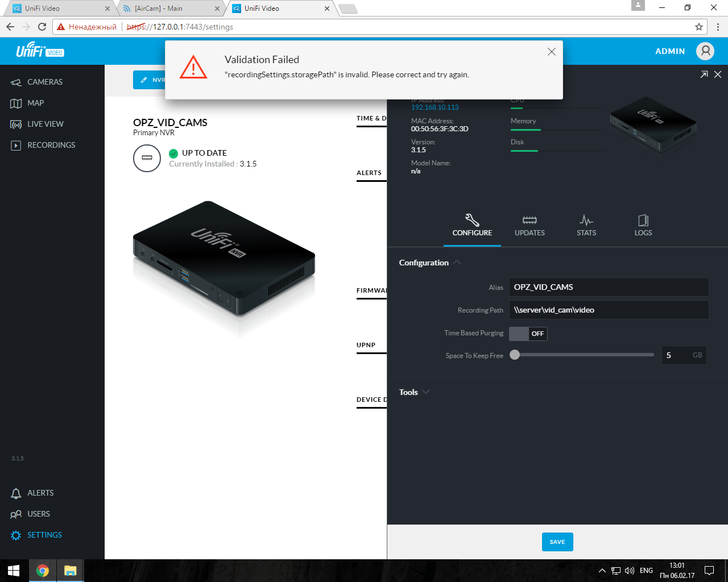728x582 pixels.
Task: Open the Cameras section in sidebar
Action: (37, 82)
